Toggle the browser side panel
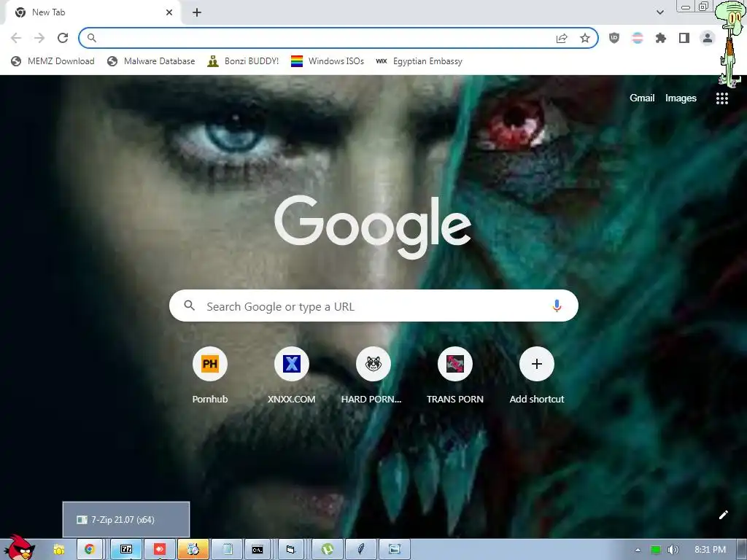Viewport: 747px width, 560px height. point(684,38)
